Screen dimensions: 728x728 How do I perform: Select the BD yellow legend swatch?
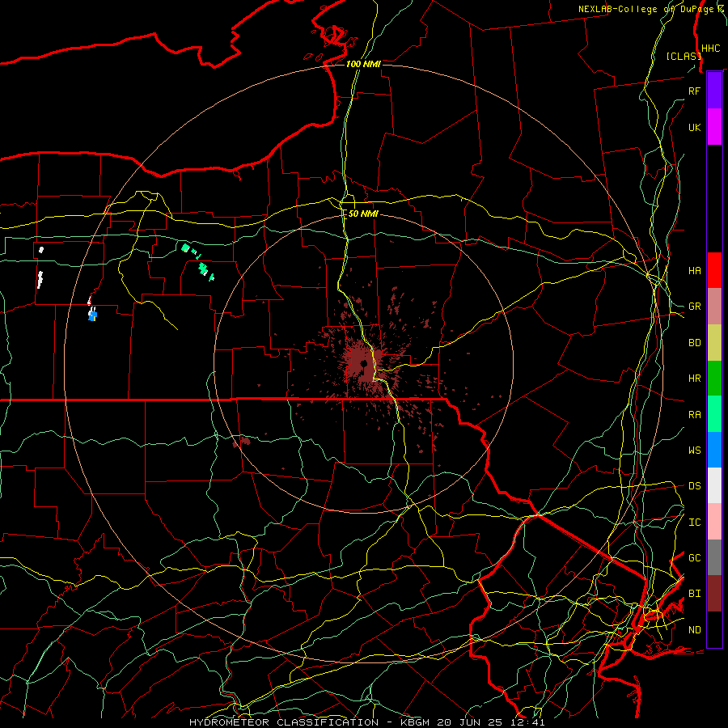click(714, 343)
